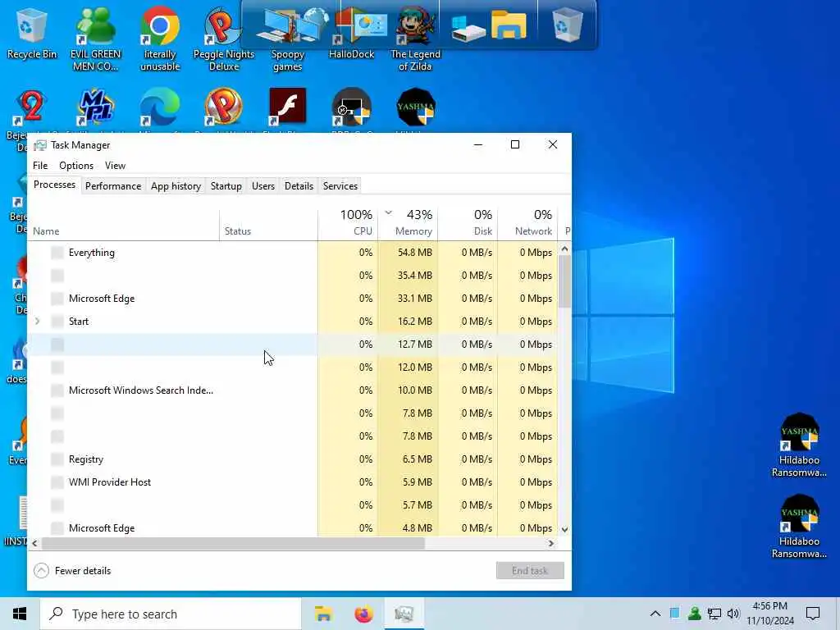Select the Everything process row
This screenshot has width=840, height=630.
(x=293, y=253)
